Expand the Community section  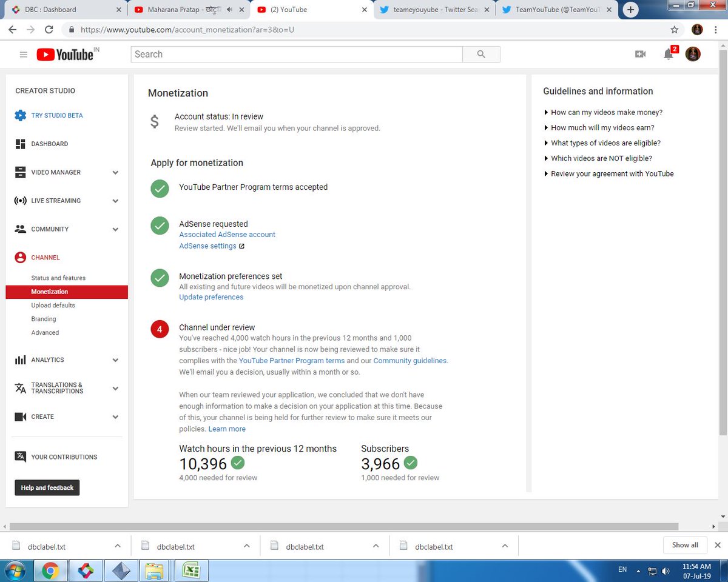click(x=115, y=230)
